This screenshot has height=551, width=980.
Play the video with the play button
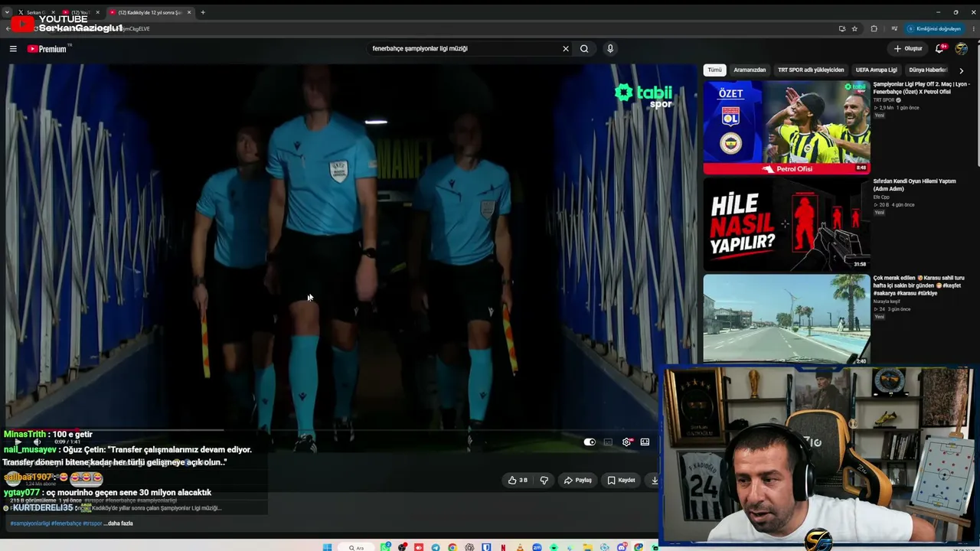click(18, 442)
